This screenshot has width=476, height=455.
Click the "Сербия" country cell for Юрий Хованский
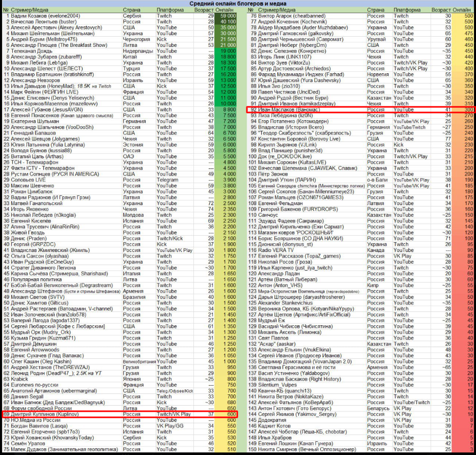pyautogui.click(x=132, y=437)
